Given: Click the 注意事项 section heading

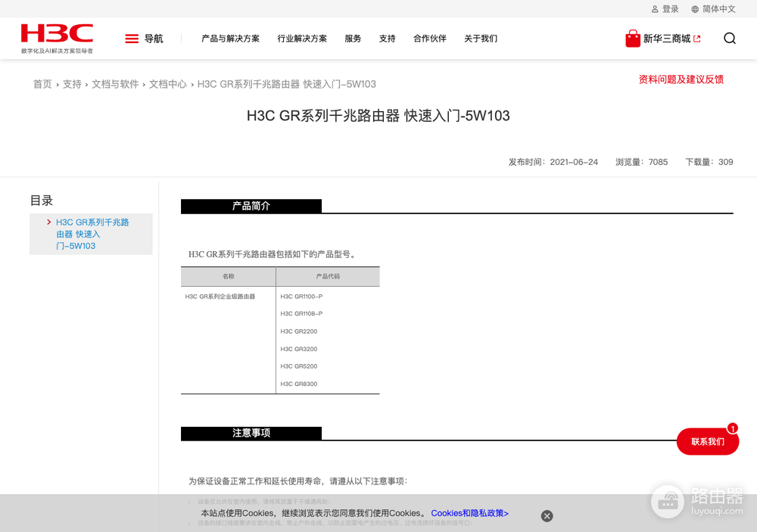Looking at the screenshot, I should (x=251, y=433).
